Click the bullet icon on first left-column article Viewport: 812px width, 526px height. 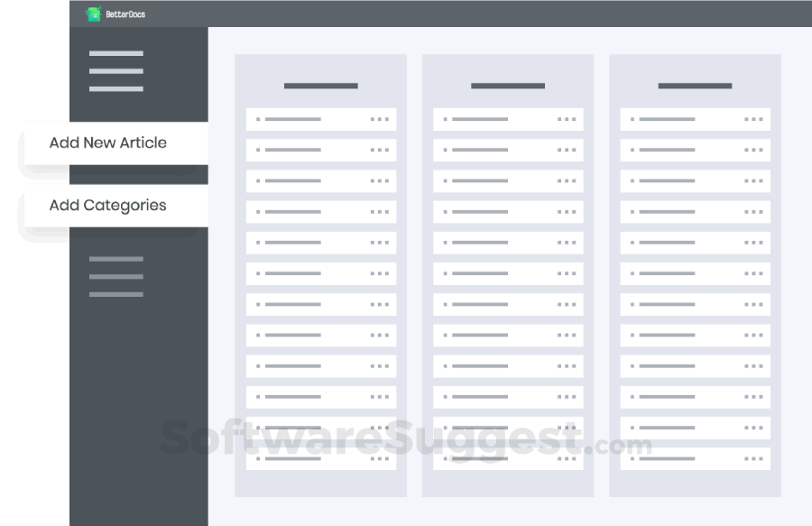(257, 119)
